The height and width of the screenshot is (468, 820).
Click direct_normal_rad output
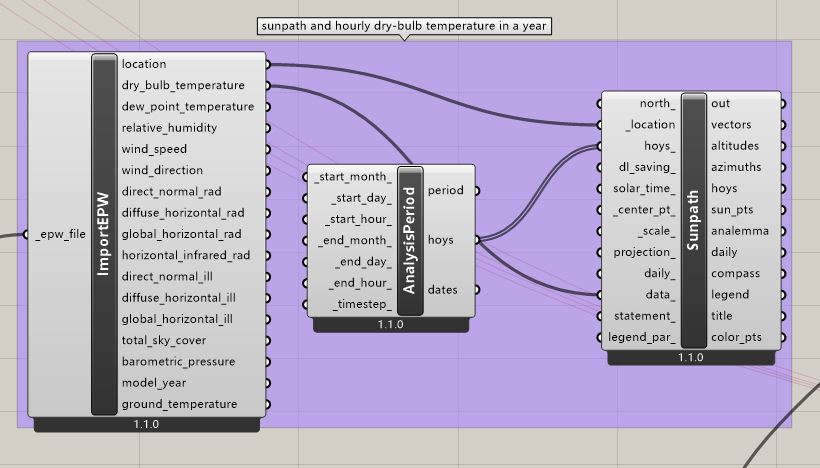click(172, 191)
